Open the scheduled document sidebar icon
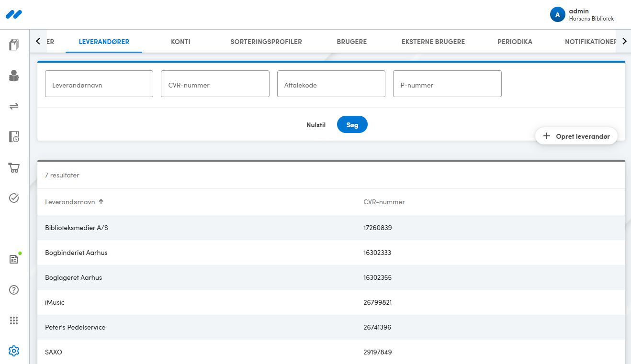The width and height of the screenshot is (631, 364). (x=14, y=137)
